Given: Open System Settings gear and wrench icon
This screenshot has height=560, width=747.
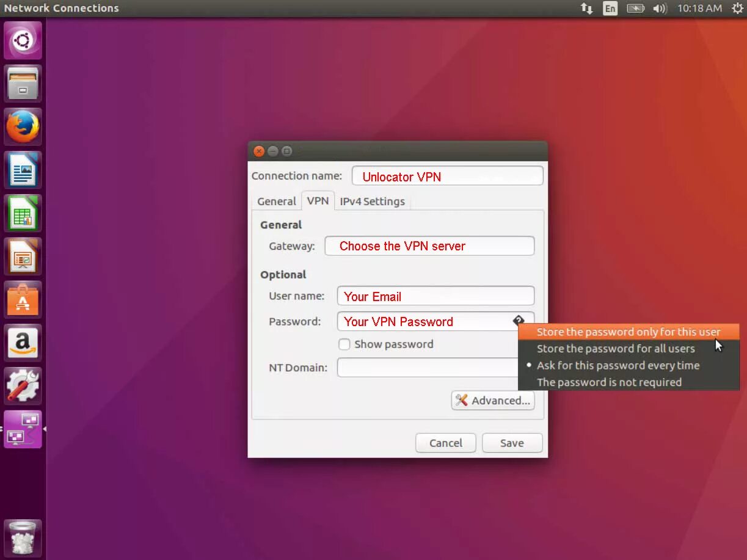Looking at the screenshot, I should 23,386.
